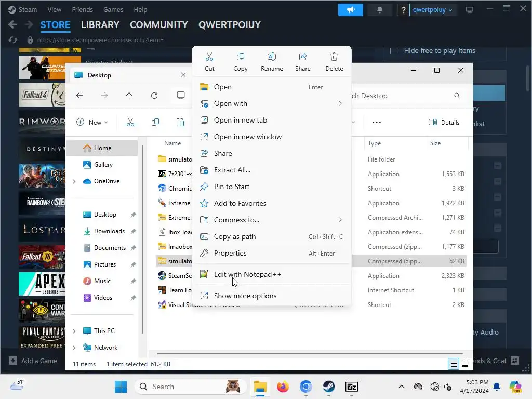Screen dimensions: 532x399
Task: Go back in File Explorer
Action: (x=79, y=96)
